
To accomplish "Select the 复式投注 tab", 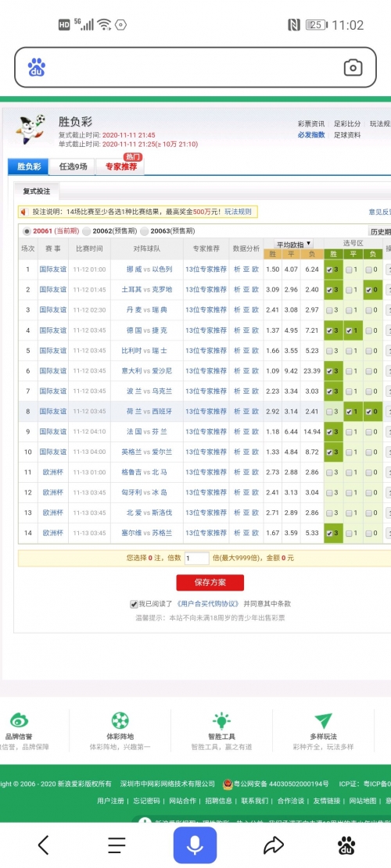I will tap(37, 191).
